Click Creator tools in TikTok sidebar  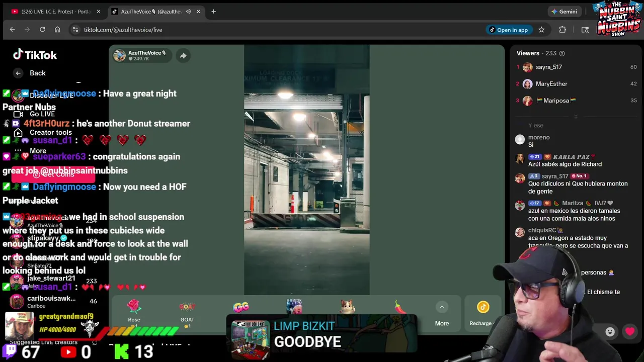[50, 132]
